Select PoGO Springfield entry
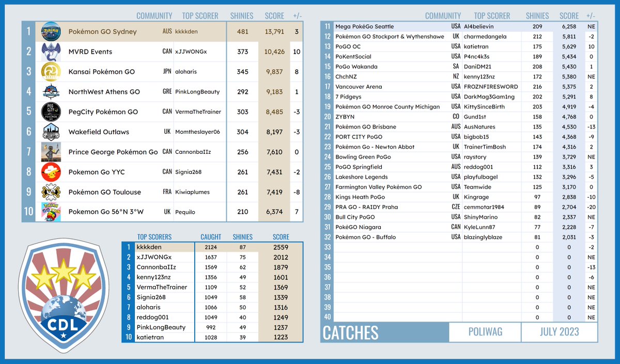The height and width of the screenshot is (364, 620). point(359,167)
